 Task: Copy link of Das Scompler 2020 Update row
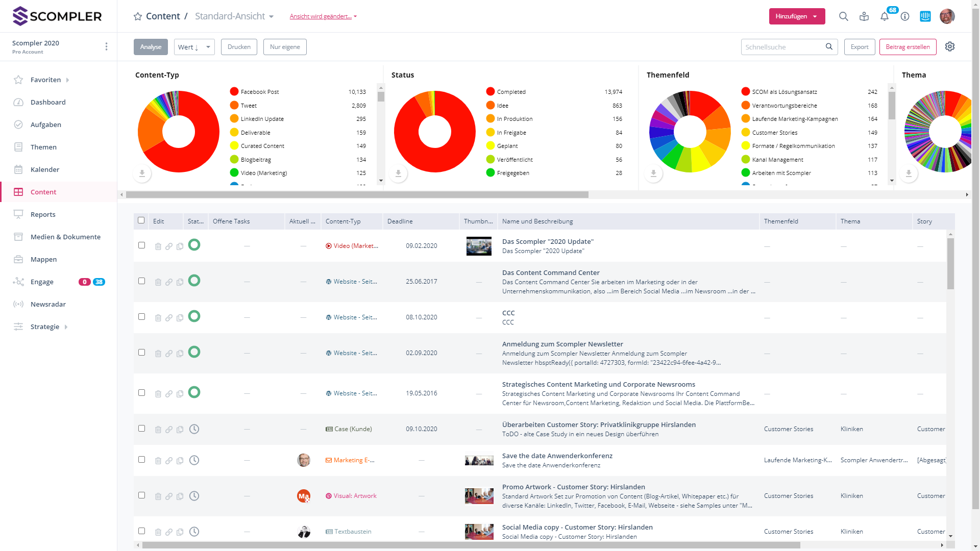[x=169, y=246]
